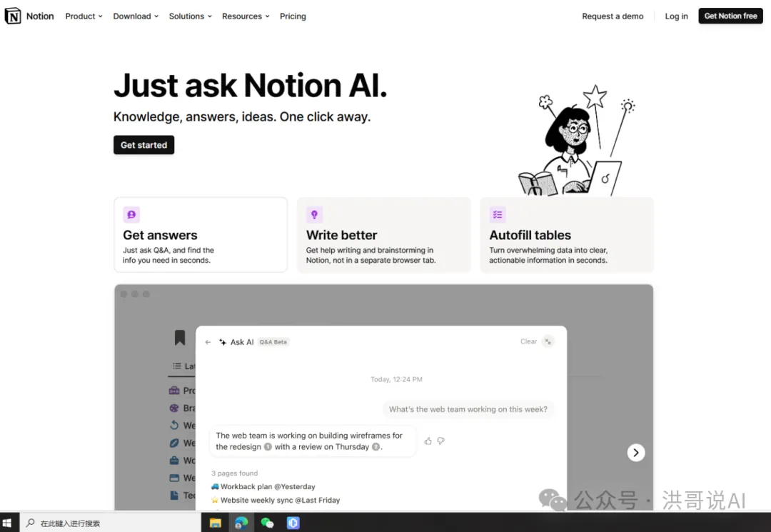Click the next slide arrow button
The width and height of the screenshot is (771, 532).
(635, 452)
